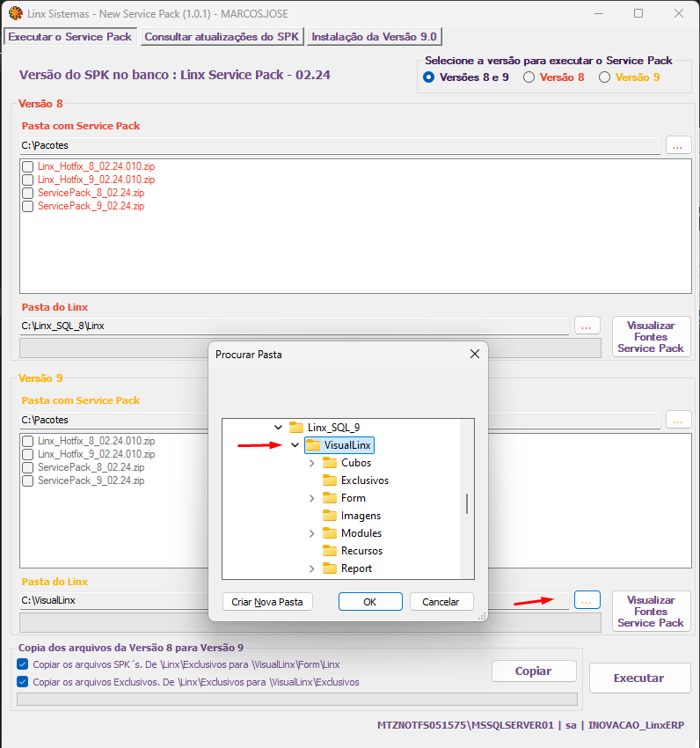Switch to Consultar atualizações do SPK tab
Viewport: 700px width, 748px height.
222,37
